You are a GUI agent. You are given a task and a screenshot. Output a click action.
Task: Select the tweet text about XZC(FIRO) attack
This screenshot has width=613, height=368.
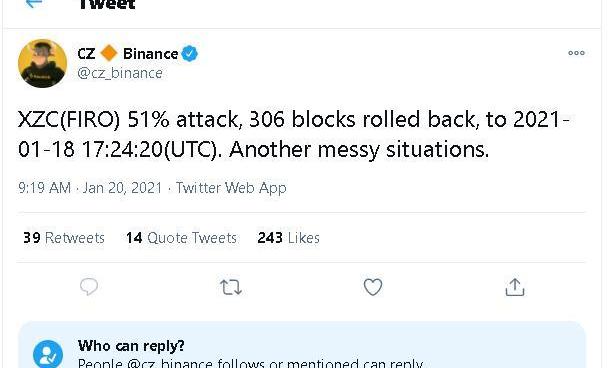point(293,134)
